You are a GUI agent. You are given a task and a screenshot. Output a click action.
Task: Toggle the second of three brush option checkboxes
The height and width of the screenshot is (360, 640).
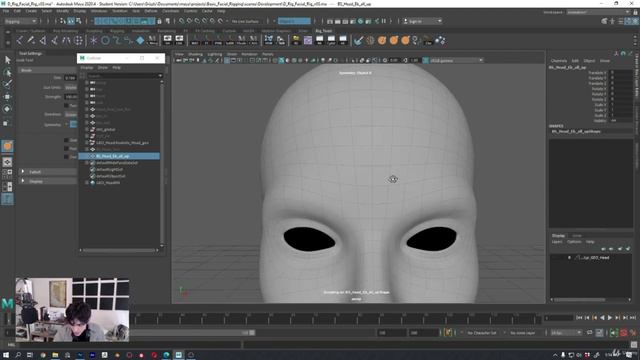pos(66,149)
